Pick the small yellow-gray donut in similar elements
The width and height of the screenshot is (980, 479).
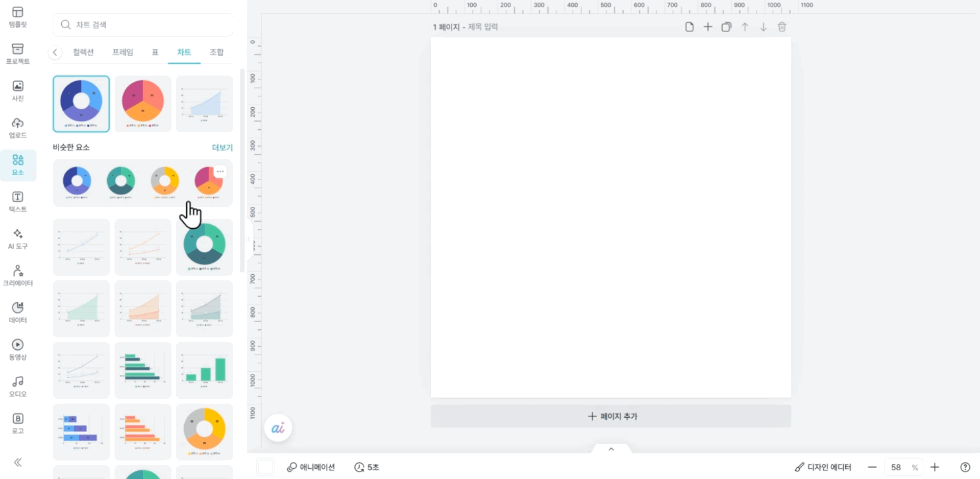165,182
